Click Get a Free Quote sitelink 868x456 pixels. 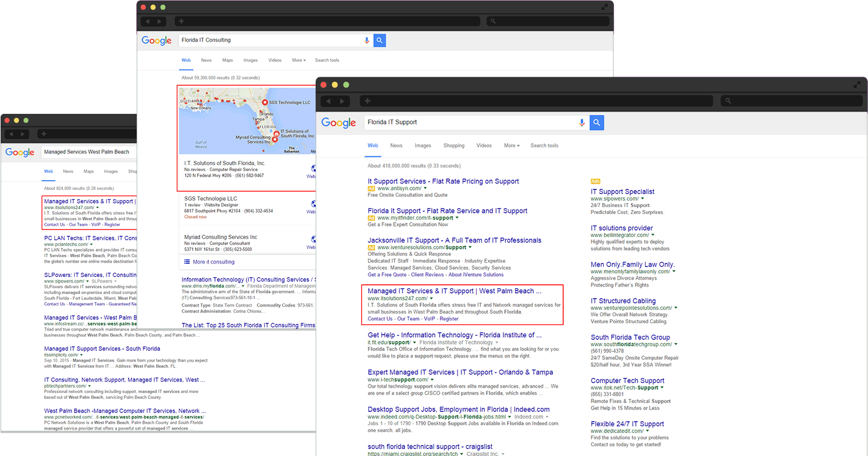387,275
